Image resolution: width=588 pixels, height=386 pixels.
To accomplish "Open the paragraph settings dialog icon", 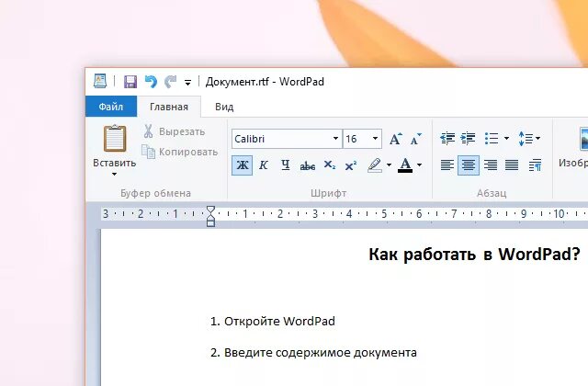I will (535, 165).
